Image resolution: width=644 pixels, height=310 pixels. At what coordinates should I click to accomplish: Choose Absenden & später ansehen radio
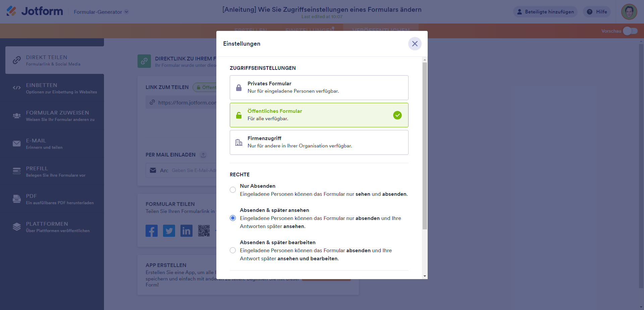[x=233, y=218]
